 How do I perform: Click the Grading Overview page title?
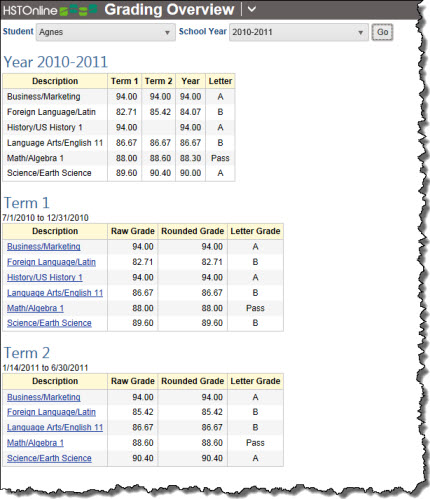(x=169, y=10)
